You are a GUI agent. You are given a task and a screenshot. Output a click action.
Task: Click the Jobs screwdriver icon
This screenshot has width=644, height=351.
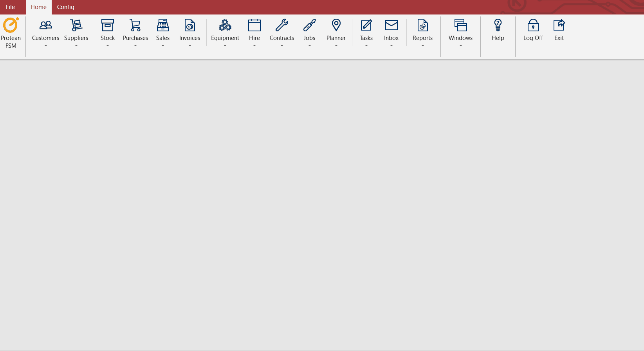(310, 25)
